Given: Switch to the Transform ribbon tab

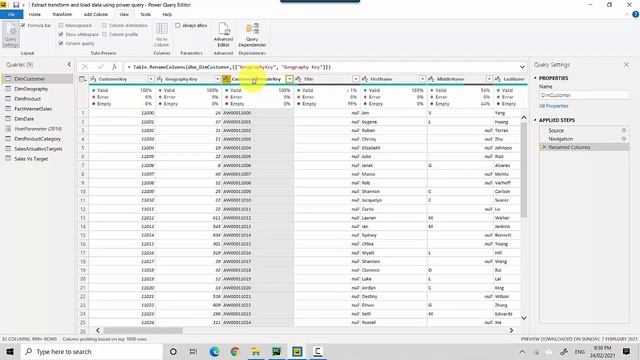Looking at the screenshot, I should pyautogui.click(x=62, y=14).
